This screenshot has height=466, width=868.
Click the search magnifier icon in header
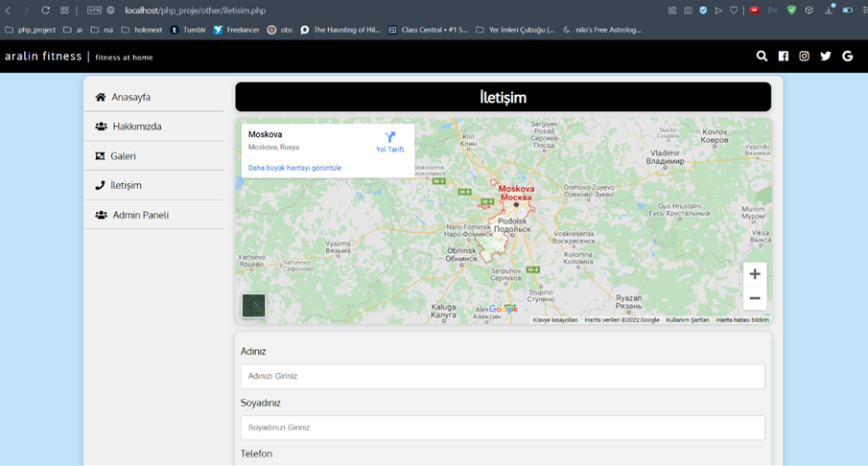pyautogui.click(x=762, y=56)
